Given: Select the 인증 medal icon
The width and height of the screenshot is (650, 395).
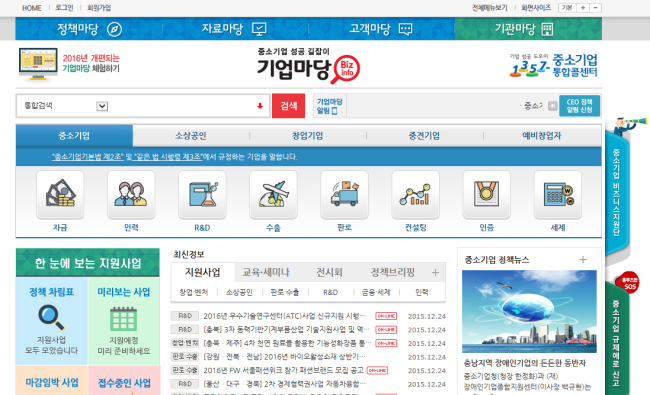Looking at the screenshot, I should click(487, 194).
